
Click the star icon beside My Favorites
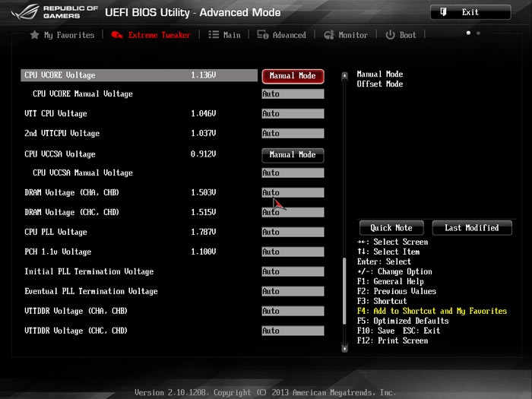(x=34, y=35)
